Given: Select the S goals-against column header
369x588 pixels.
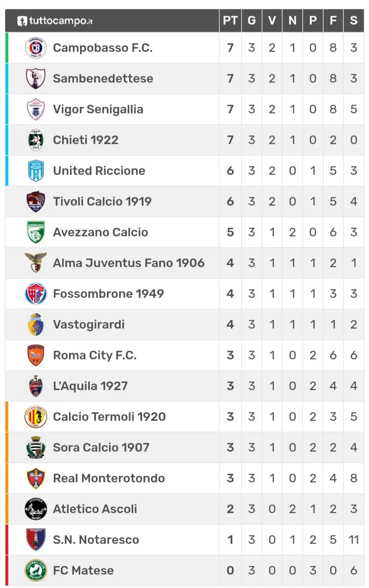Looking at the screenshot, I should pos(354,20).
